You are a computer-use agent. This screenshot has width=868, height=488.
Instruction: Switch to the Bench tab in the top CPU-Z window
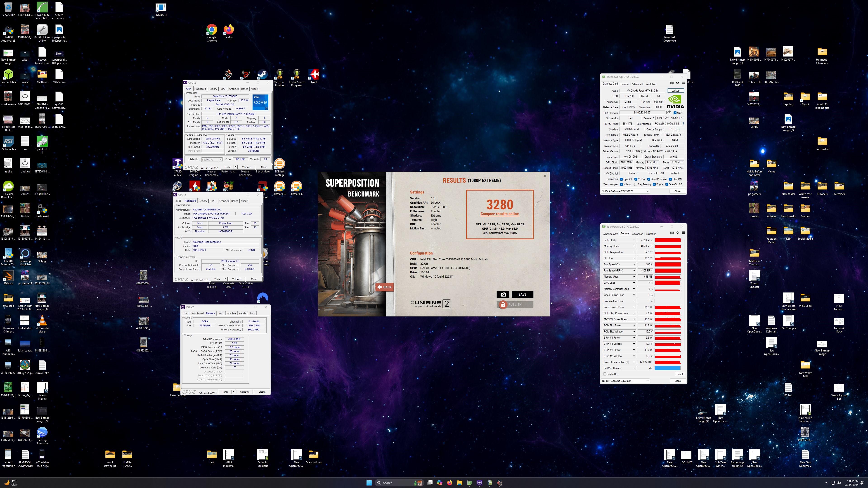[245, 89]
